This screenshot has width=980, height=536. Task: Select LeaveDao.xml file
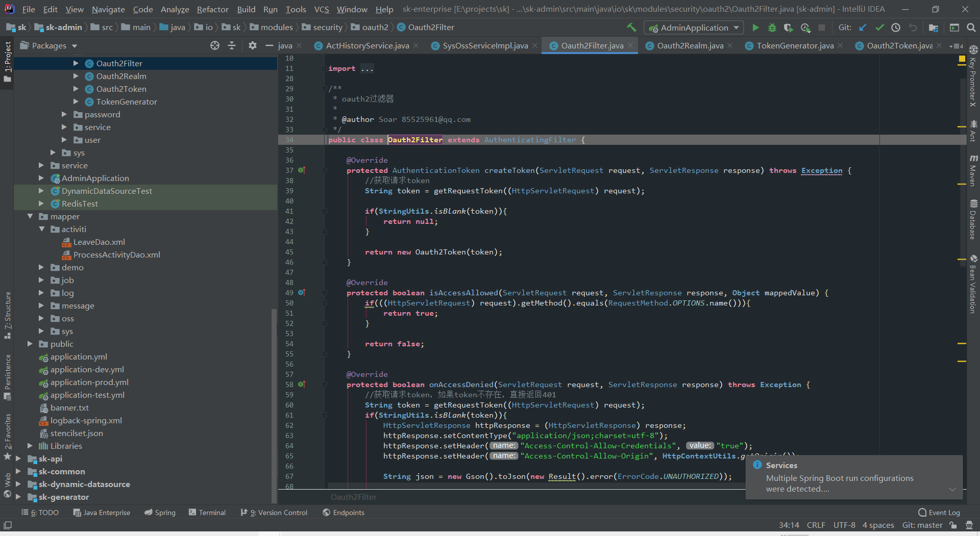click(99, 242)
